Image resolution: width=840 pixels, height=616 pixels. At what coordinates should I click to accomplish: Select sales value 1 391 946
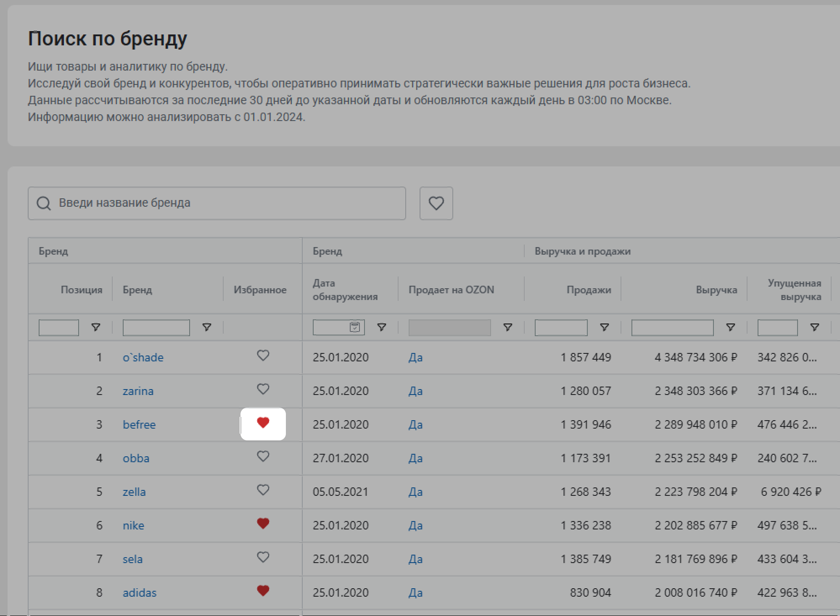point(586,425)
